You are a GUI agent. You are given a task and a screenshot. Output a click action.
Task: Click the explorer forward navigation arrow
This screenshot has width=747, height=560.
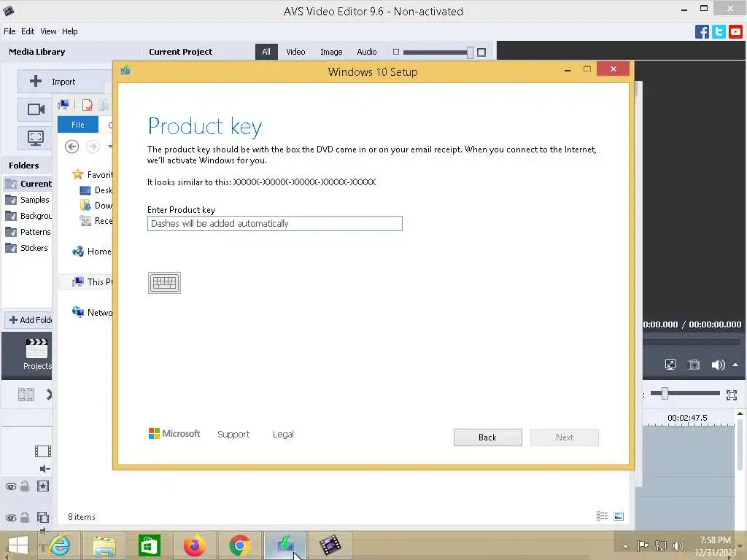[x=93, y=147]
